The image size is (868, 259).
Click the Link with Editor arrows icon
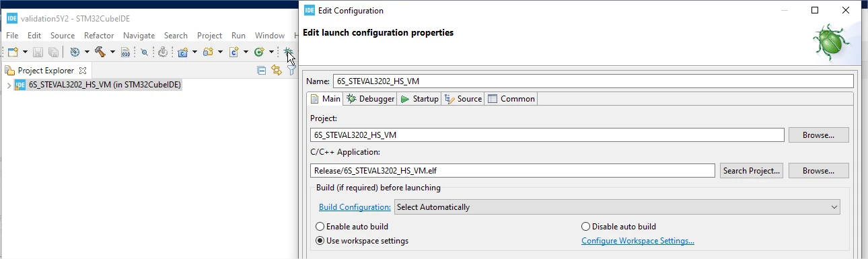click(277, 70)
